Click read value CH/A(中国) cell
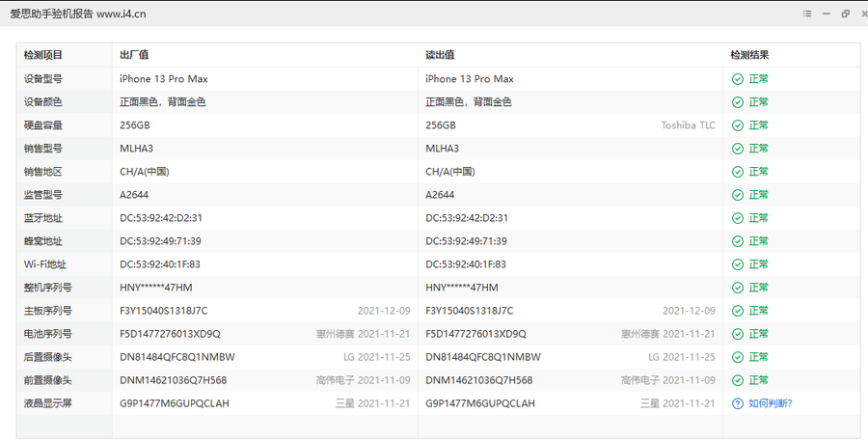Image resolution: width=868 pixels, height=442 pixels. click(x=450, y=172)
